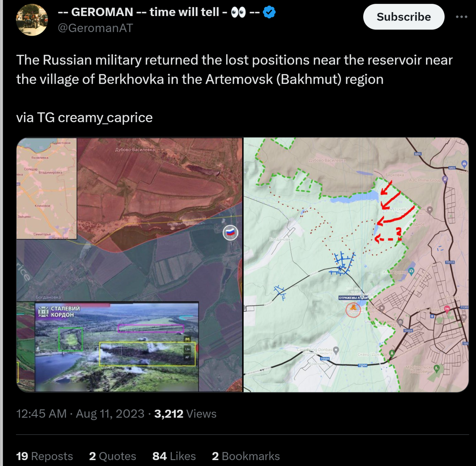Open the three-dot more options menu
This screenshot has height=466, width=476.
[x=461, y=17]
